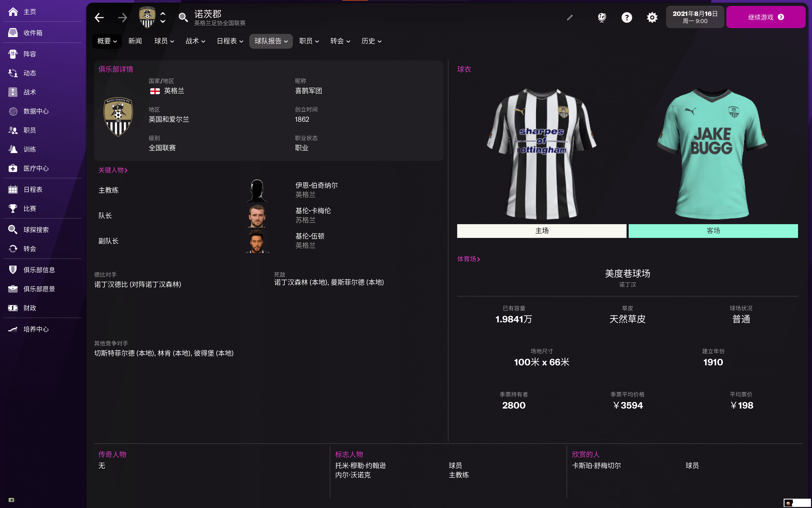Expand the 日程表 schedule dropdown tab
Screen dimensions: 812x508
(x=230, y=41)
